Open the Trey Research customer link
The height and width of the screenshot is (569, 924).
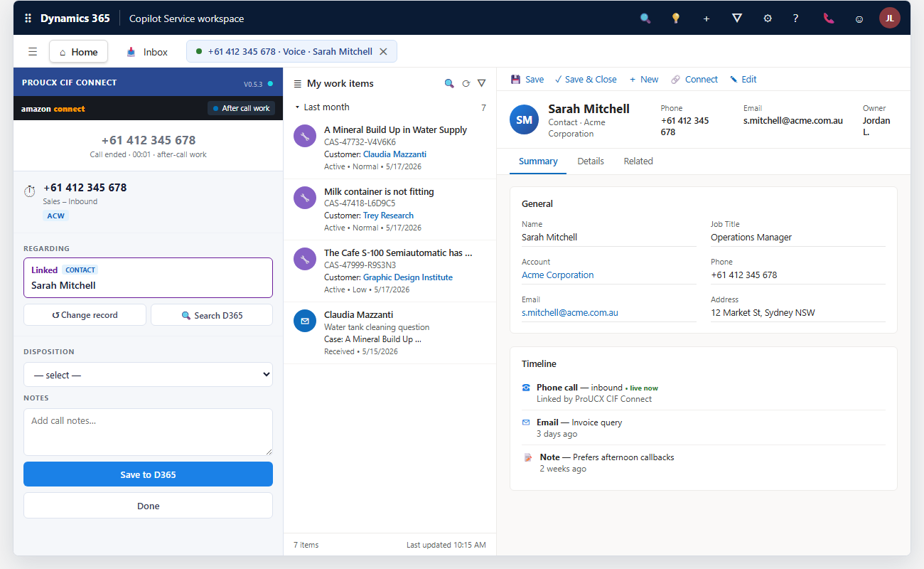coord(388,216)
